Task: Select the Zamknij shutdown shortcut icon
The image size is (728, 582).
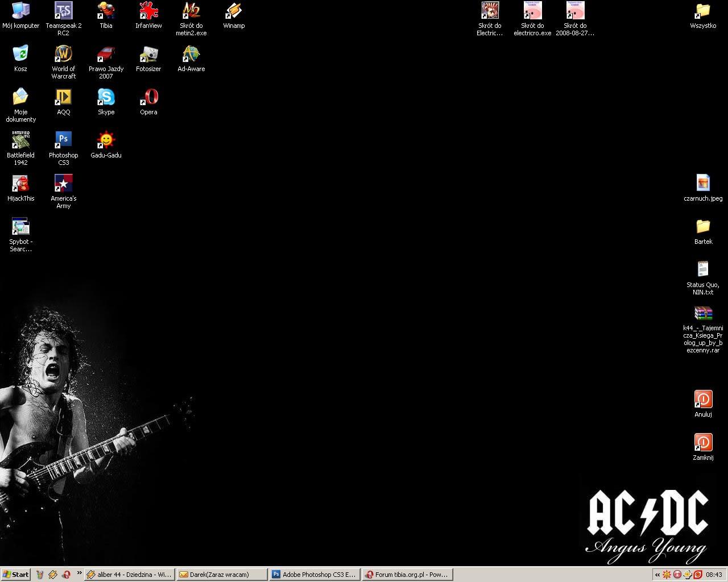Action: 703,447
